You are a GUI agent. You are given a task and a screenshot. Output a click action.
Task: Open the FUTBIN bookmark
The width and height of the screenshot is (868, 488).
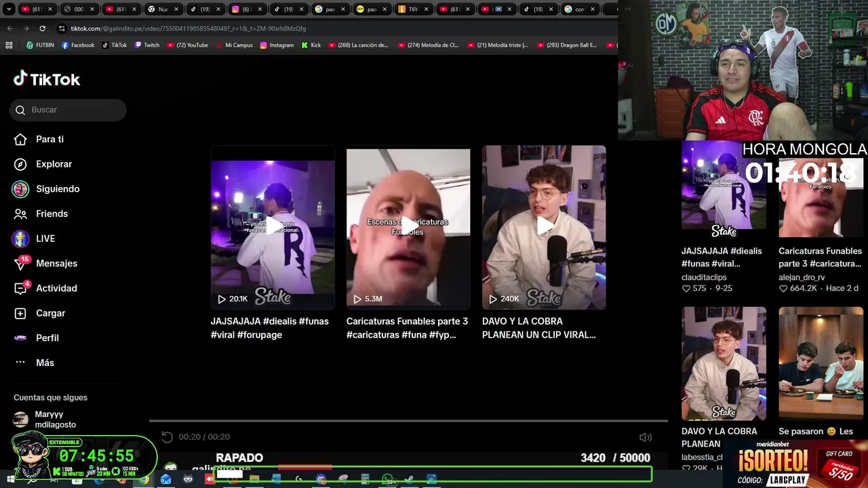40,45
